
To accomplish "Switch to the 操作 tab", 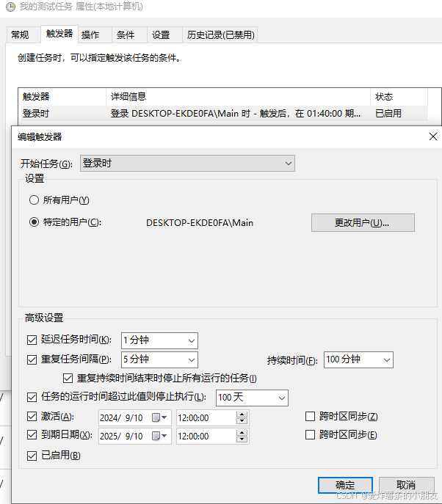I will 95,34.
